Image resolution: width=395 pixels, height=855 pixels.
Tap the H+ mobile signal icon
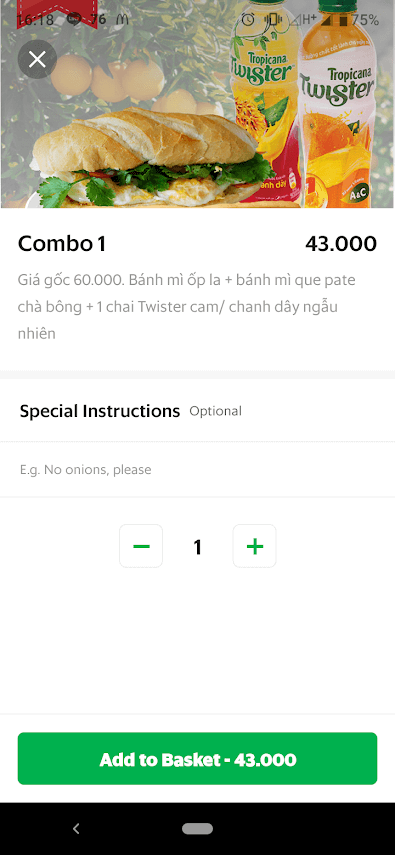click(303, 20)
